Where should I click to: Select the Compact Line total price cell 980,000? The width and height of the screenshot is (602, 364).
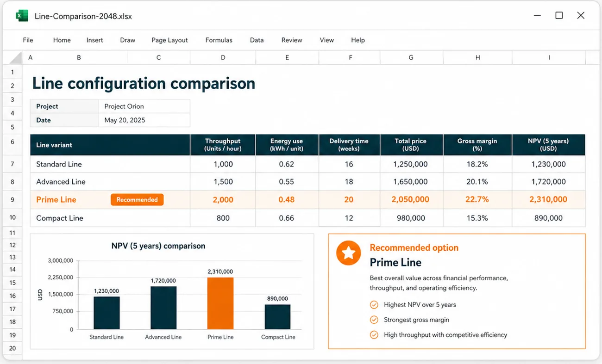click(412, 218)
